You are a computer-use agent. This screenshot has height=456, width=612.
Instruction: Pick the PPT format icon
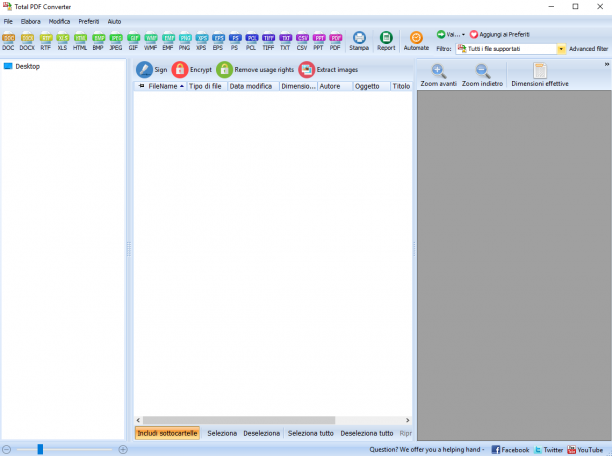tap(318, 41)
